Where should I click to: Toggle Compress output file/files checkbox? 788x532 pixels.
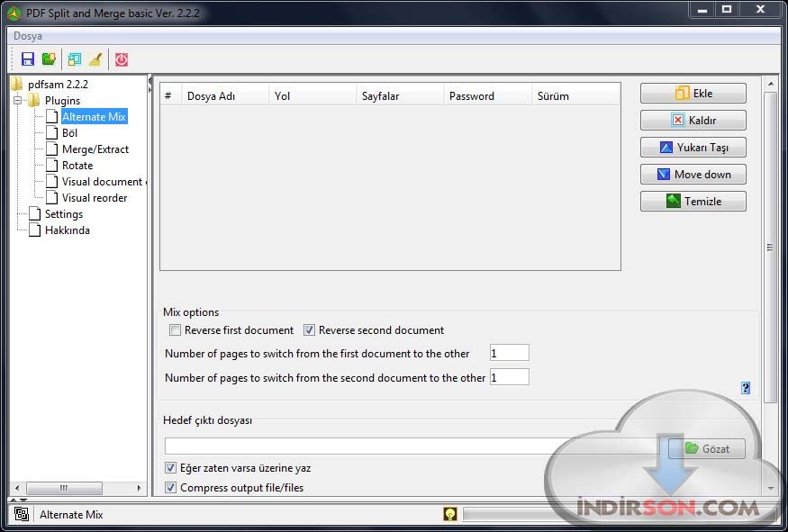pos(170,487)
